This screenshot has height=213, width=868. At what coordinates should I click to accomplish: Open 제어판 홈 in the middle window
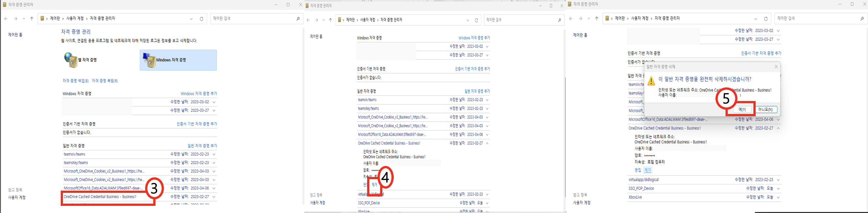coord(316,36)
